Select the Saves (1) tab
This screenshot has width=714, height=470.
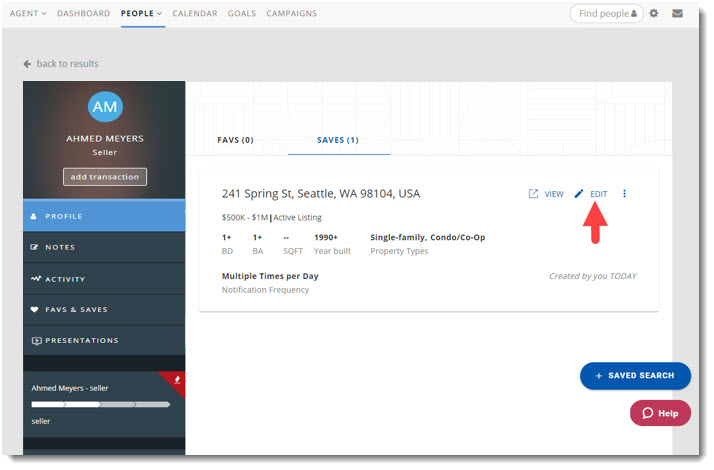tap(338, 140)
